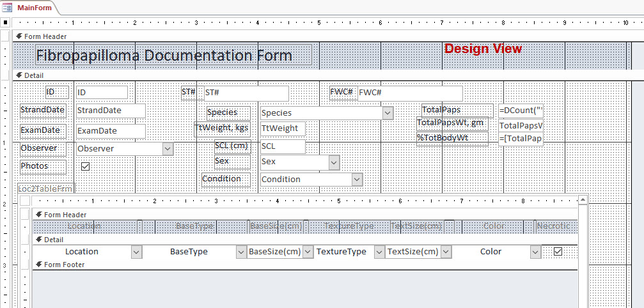This screenshot has width=644, height=308.
Task: Click the ST# text box
Action: 246,93
